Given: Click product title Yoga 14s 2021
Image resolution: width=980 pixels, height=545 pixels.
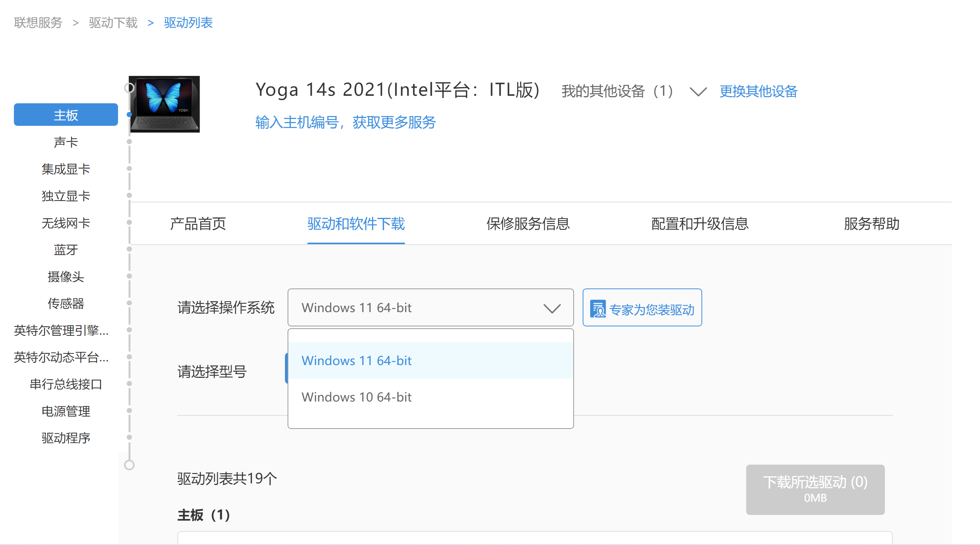Looking at the screenshot, I should click(x=398, y=90).
